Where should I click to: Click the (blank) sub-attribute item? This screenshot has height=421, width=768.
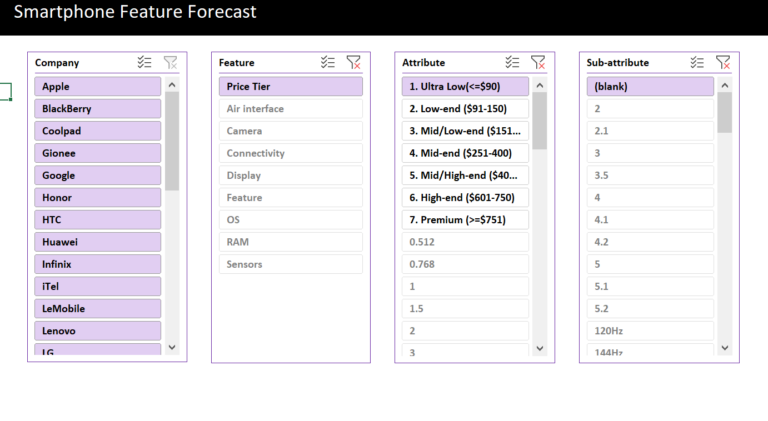pyautogui.click(x=649, y=87)
